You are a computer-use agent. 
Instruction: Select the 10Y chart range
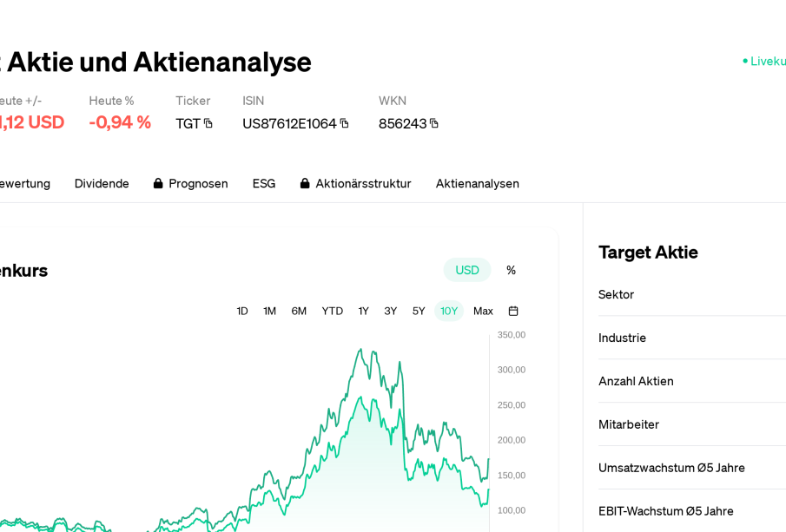[449, 311]
